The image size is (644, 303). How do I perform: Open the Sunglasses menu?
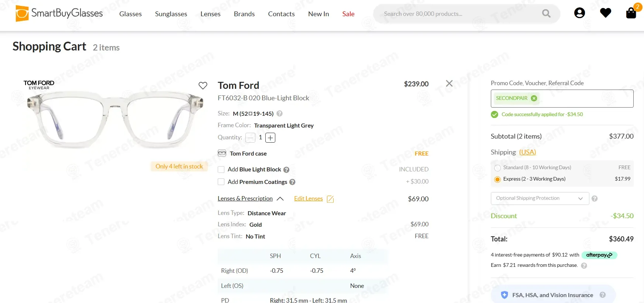point(171,14)
